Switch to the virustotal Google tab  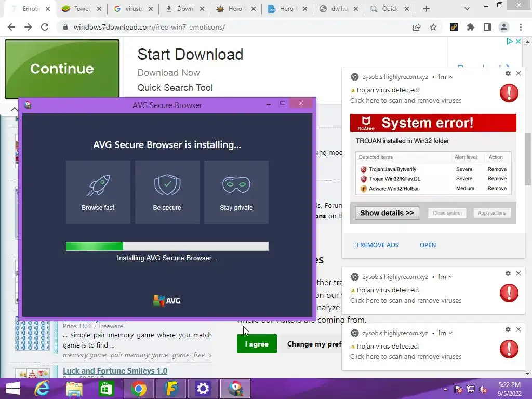click(134, 9)
